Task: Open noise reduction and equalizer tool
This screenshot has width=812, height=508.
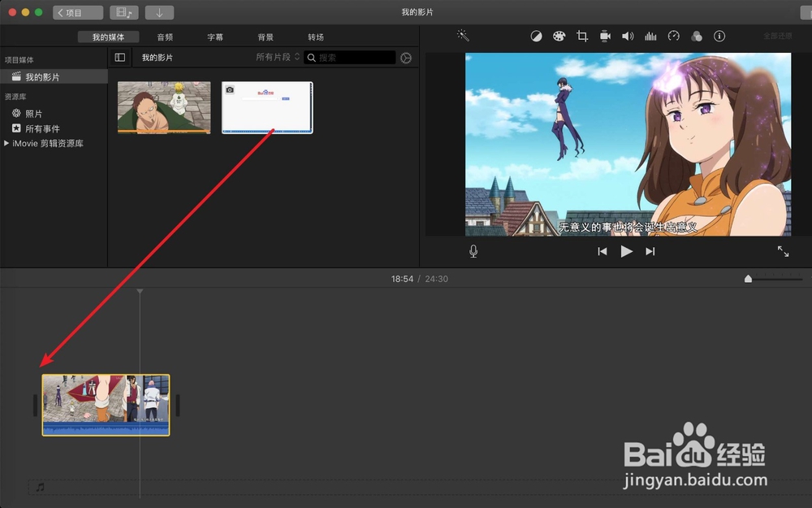Action: coord(650,36)
